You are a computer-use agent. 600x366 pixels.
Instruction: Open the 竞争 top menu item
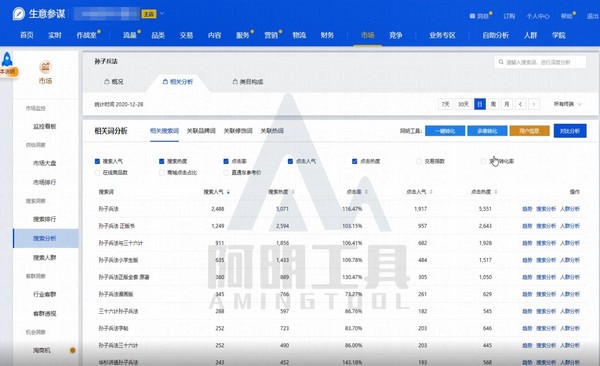click(396, 35)
